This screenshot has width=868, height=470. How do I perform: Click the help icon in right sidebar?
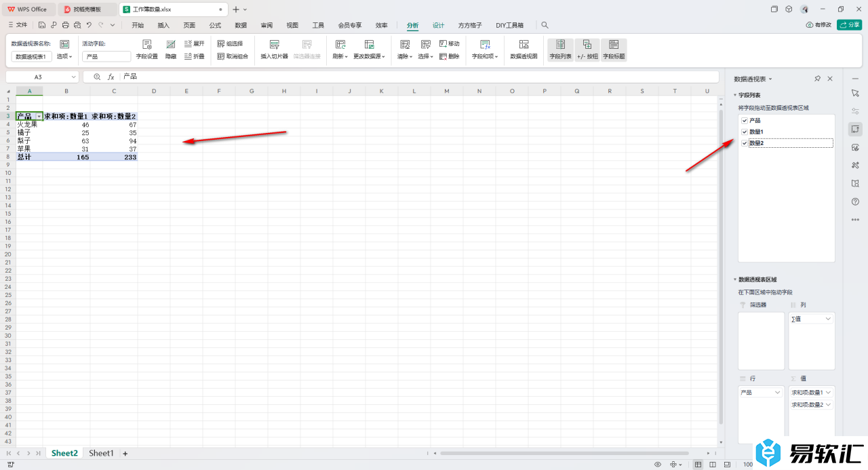[x=855, y=201]
